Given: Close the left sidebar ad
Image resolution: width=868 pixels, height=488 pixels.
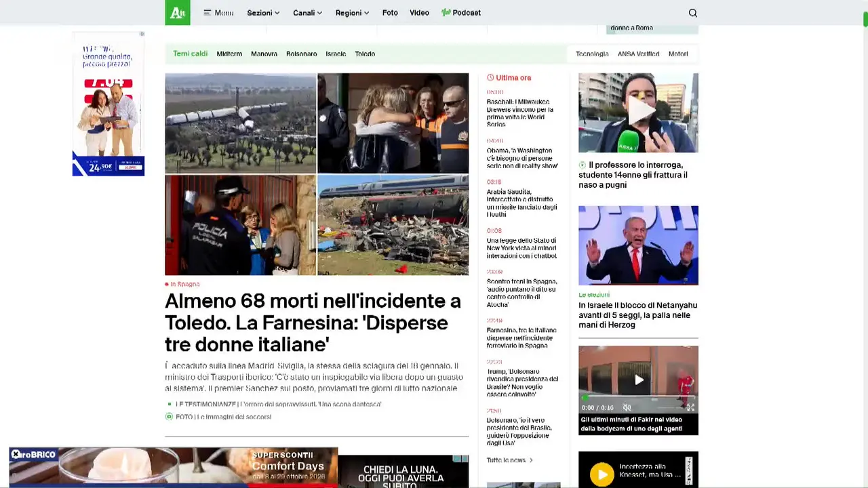Looking at the screenshot, I should 142,34.
